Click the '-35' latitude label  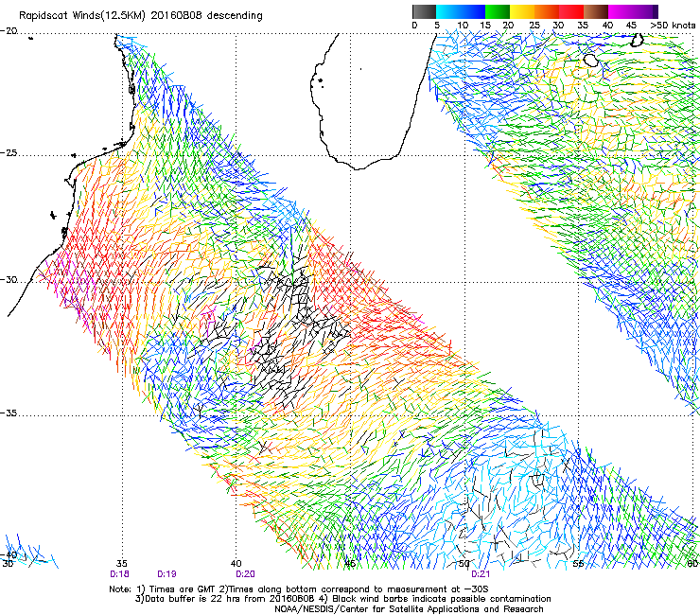coord(9,413)
